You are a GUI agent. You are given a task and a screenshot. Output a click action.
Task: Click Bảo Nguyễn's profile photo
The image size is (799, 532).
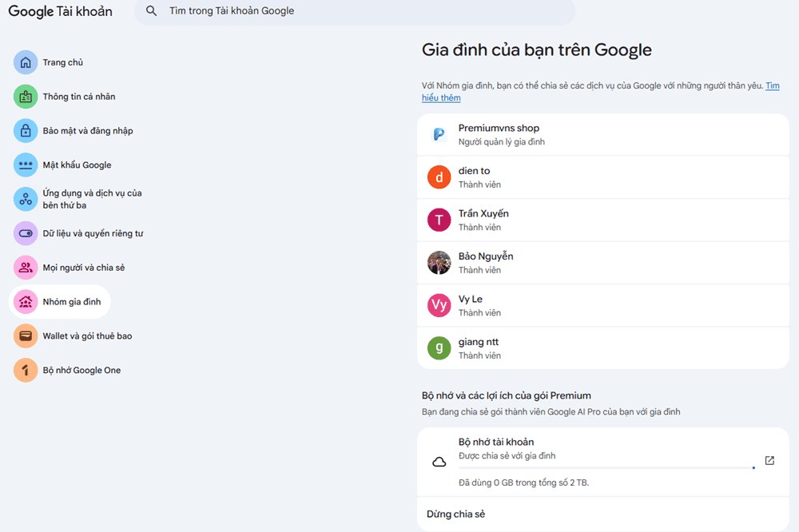(439, 262)
